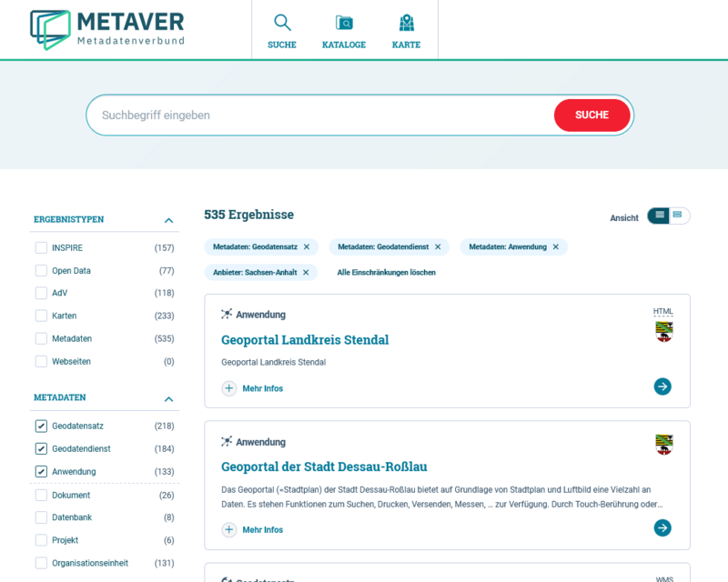Image resolution: width=728 pixels, height=582 pixels.
Task: Click the Ansicht label
Action: 624,217
